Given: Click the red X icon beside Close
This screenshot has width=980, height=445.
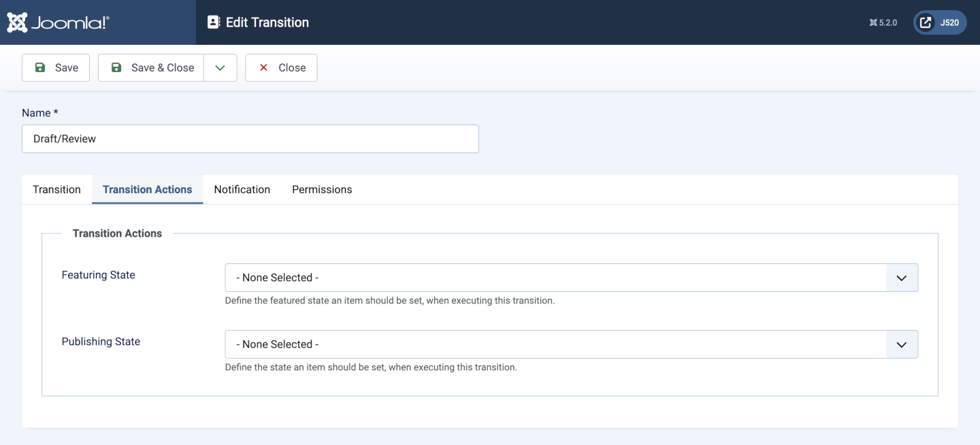Looking at the screenshot, I should point(263,67).
